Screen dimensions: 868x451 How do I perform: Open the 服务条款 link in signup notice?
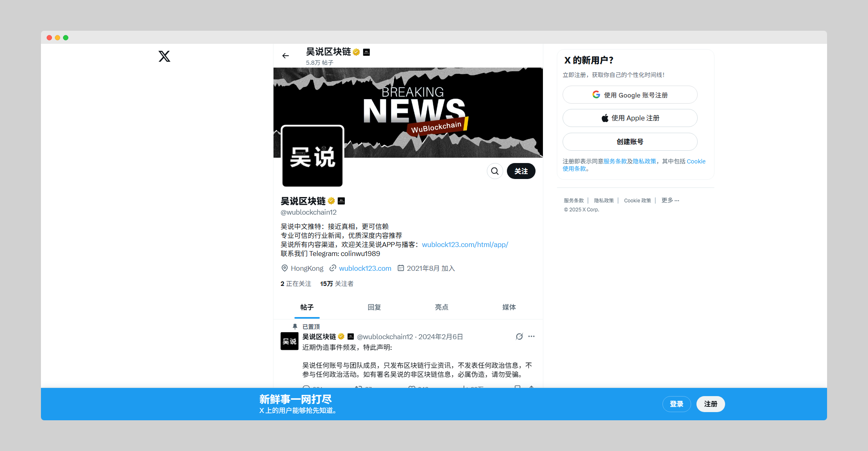615,161
